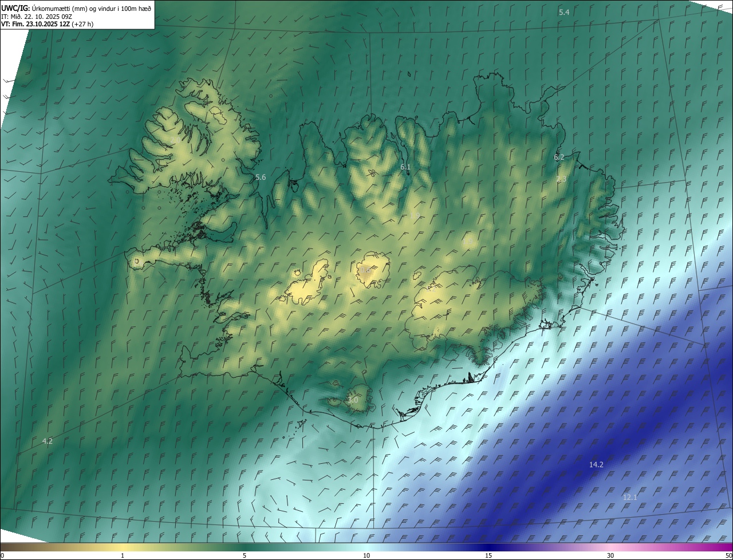Click the 'IT: Mið. 22. 10. 2025 09Z' line
The image size is (733, 560).
point(36,16)
